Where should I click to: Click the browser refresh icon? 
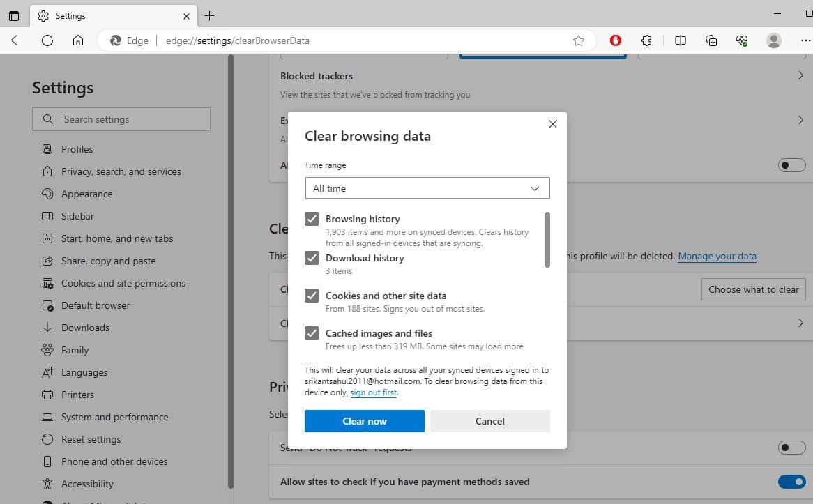pyautogui.click(x=47, y=40)
